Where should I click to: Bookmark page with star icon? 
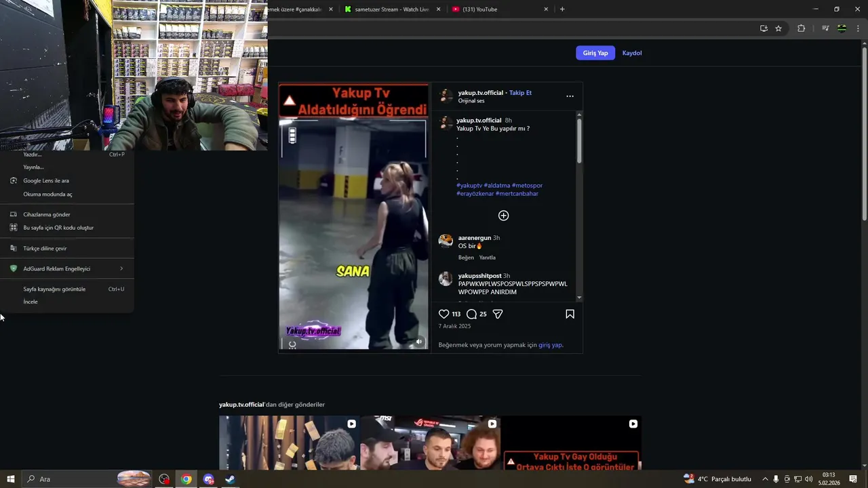point(778,28)
